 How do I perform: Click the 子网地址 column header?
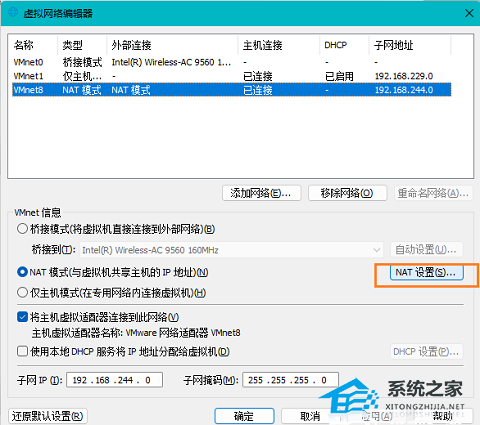(x=410, y=45)
